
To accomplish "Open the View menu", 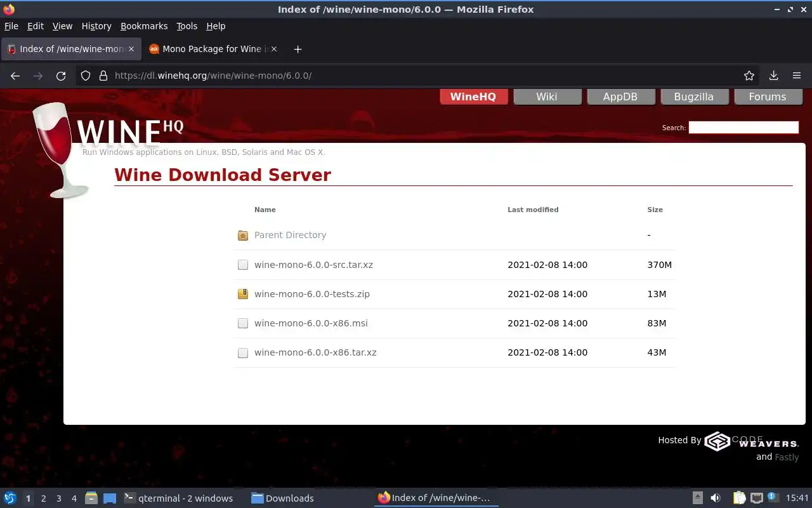I will (x=62, y=26).
